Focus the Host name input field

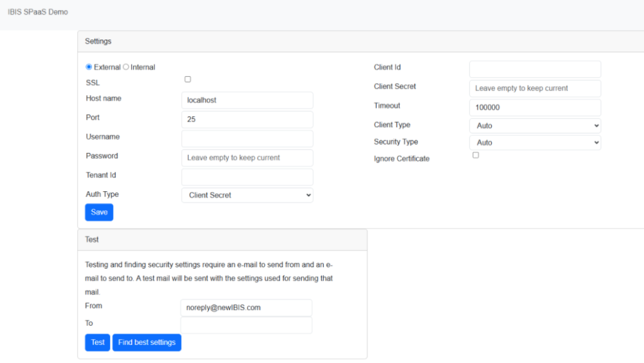tap(247, 100)
